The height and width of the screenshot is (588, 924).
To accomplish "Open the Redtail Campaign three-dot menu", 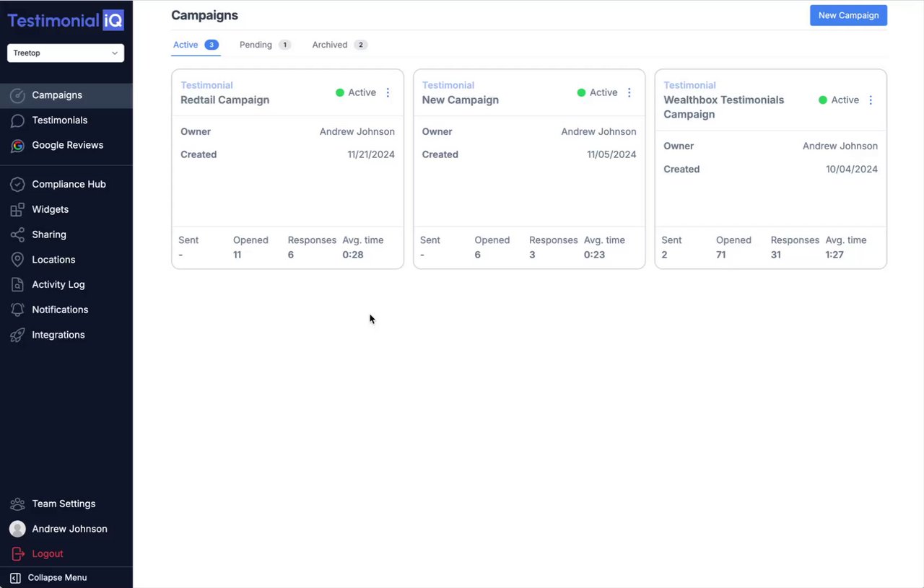I will pos(388,92).
